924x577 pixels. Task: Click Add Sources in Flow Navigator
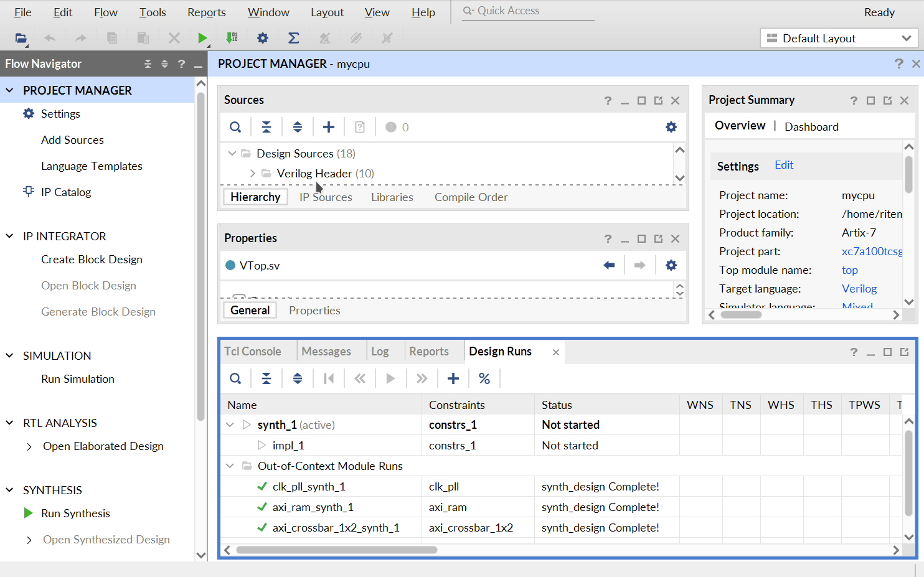(x=72, y=139)
